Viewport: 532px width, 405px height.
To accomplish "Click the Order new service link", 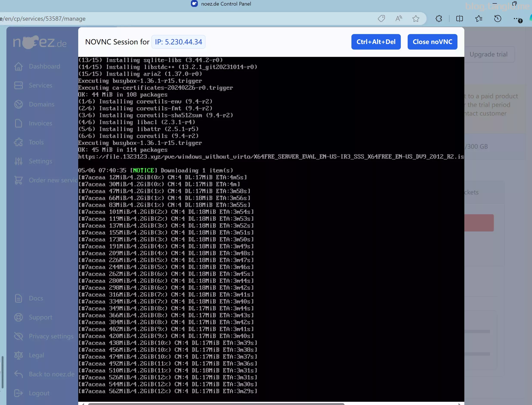I will click(53, 180).
